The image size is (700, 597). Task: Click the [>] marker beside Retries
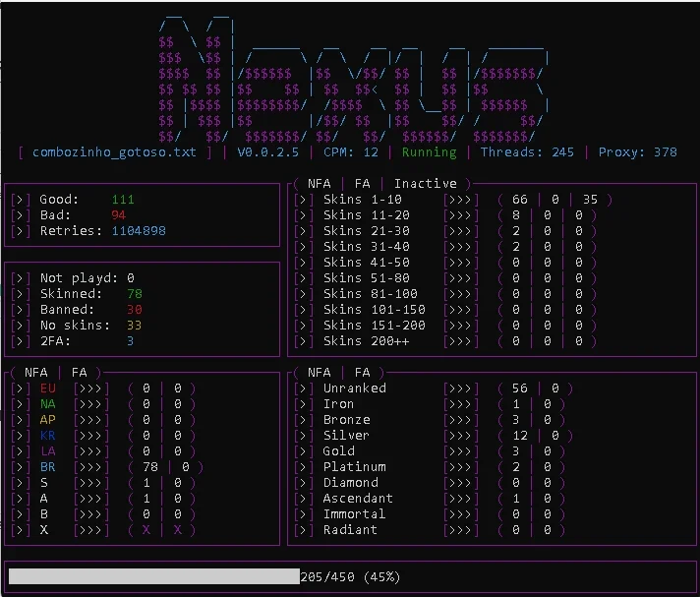click(21, 231)
